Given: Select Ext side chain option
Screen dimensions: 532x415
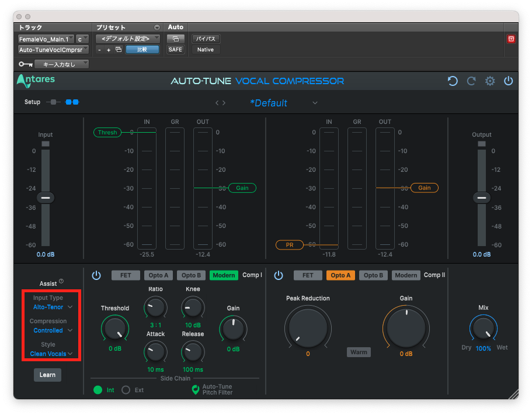Looking at the screenshot, I should point(126,390).
